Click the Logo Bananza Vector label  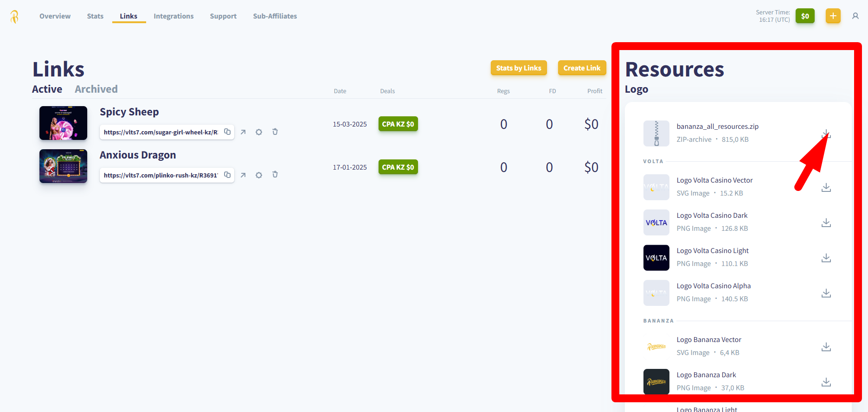pyautogui.click(x=709, y=340)
